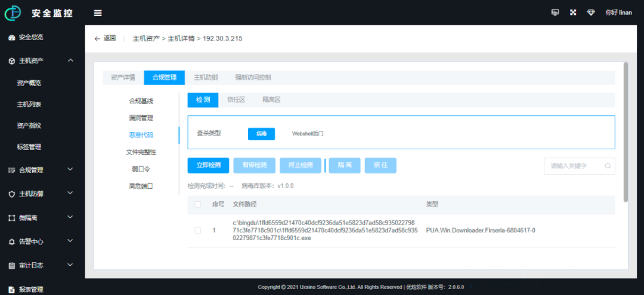Click the back arrow 返回
This screenshot has height=295, width=644.
pos(105,38)
